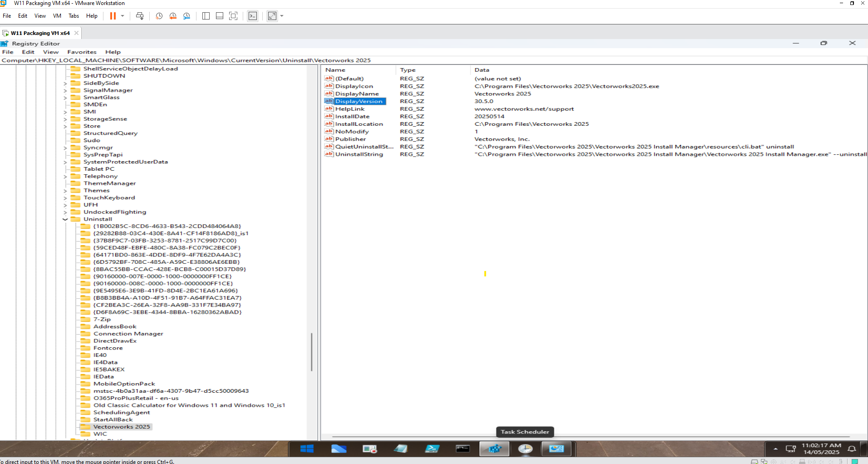Viewport: 868px width, 464px height.
Task: Enter full screen mode via toolbar icon
Action: pyautogui.click(x=233, y=16)
